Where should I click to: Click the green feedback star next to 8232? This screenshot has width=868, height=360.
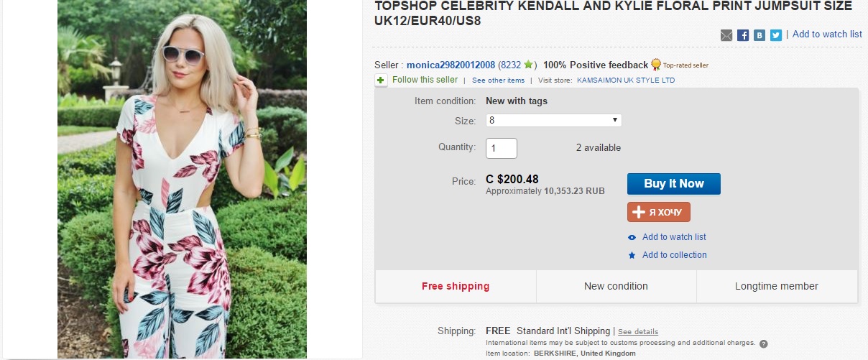pos(528,65)
